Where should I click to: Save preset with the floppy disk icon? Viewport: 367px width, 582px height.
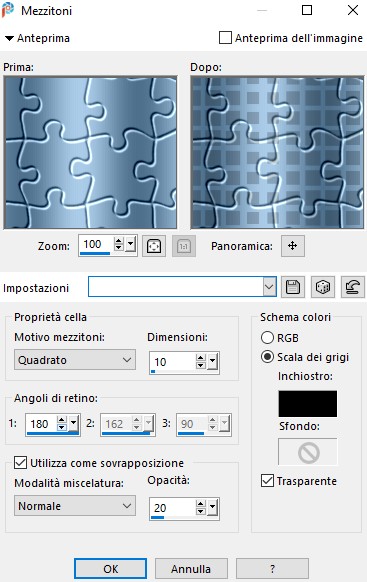[x=293, y=287]
